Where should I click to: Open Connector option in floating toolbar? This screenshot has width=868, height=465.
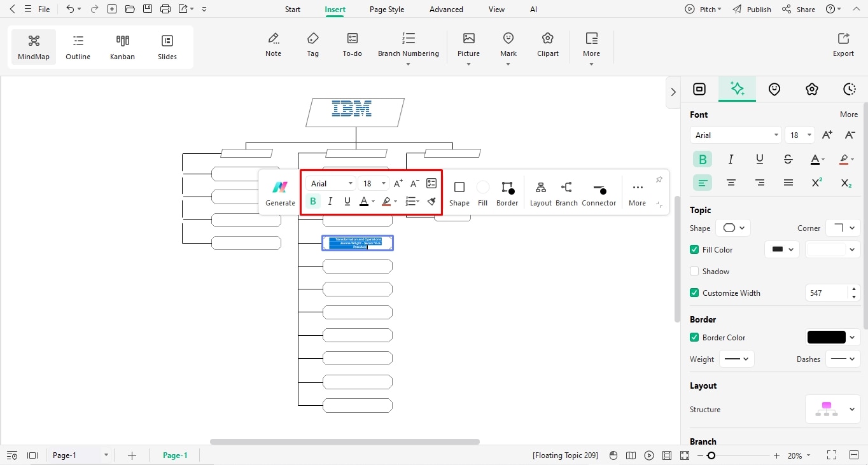coord(599,193)
